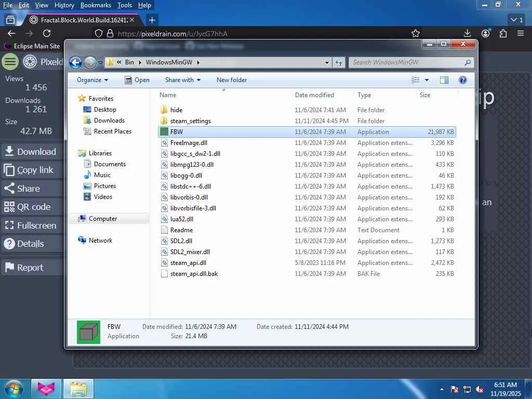The width and height of the screenshot is (532, 399).
Task: Click the Action Center flag tray icon
Action: coord(455,390)
